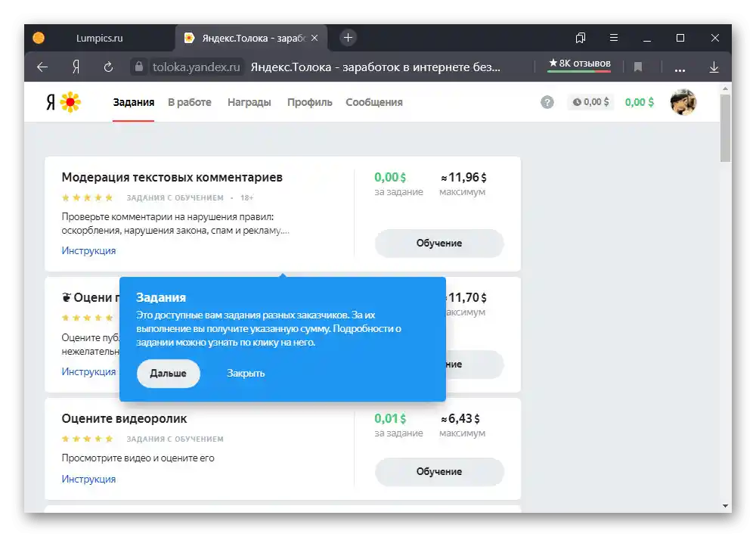This screenshot has height=537, width=756.
Task: Select the Яндекс.Толока browser tab
Action: pyautogui.click(x=253, y=38)
